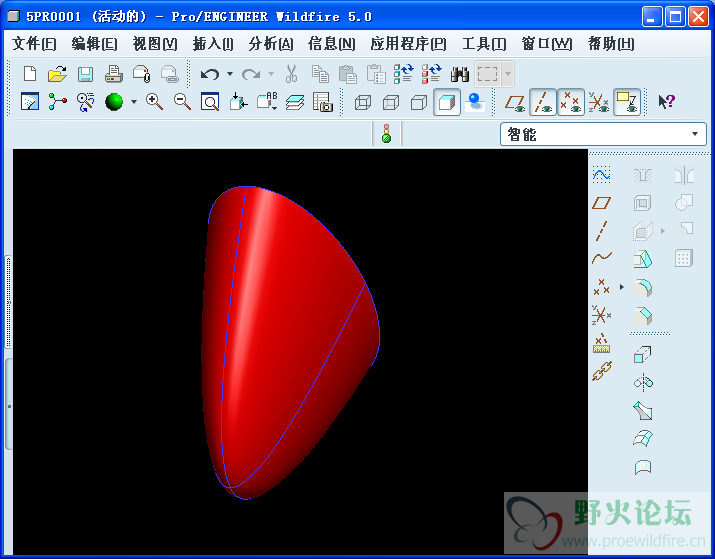Expand the datum point flyout arrow
This screenshot has width=715, height=559.
622,287
